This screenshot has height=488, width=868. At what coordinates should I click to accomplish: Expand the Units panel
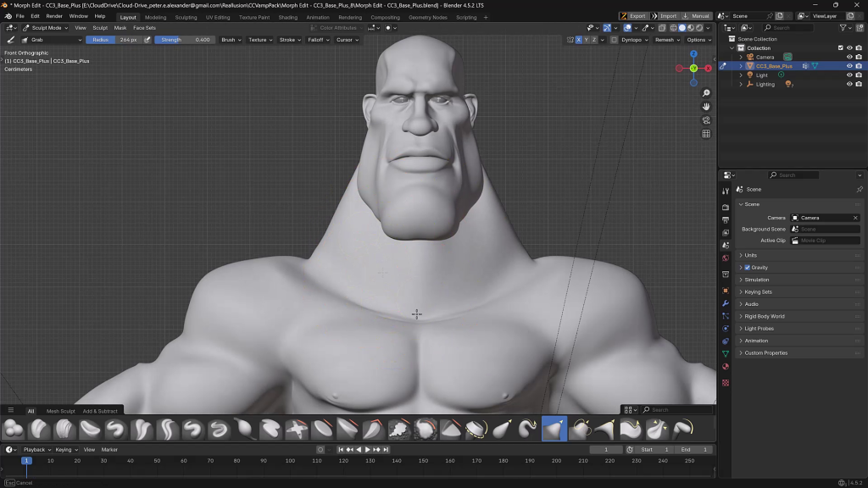click(751, 255)
